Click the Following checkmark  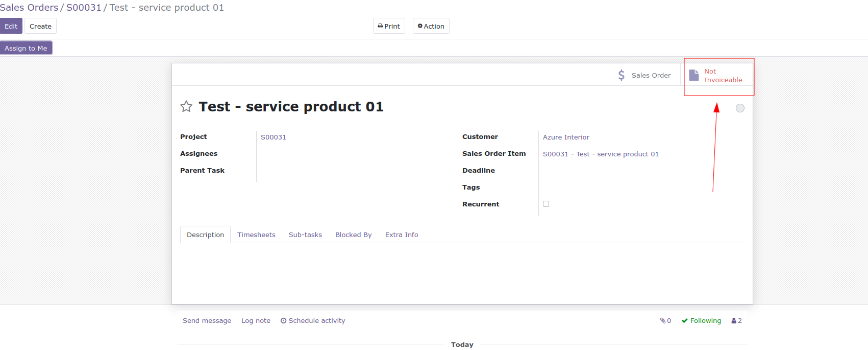tap(685, 321)
